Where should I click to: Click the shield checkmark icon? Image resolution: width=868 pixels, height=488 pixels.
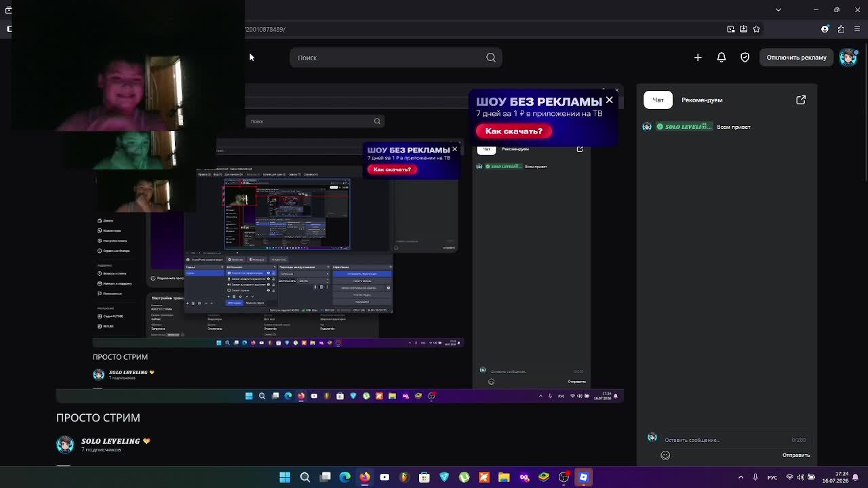(x=745, y=58)
